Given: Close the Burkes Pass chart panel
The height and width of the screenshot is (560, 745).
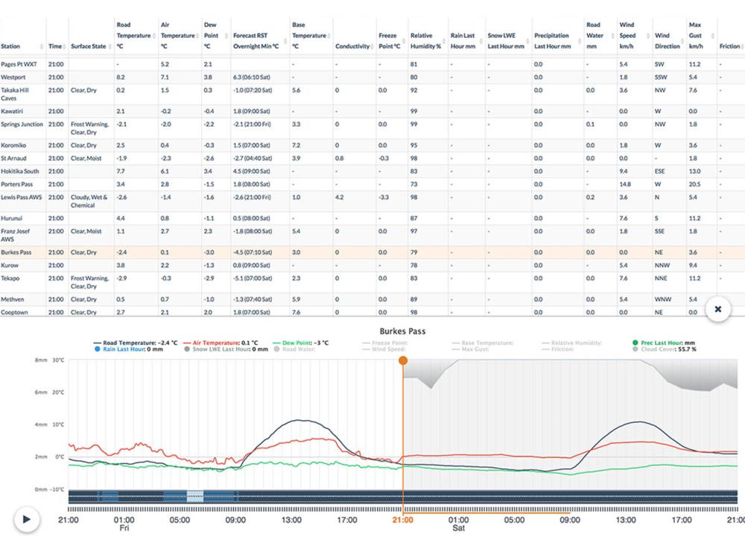Looking at the screenshot, I should point(717,308).
